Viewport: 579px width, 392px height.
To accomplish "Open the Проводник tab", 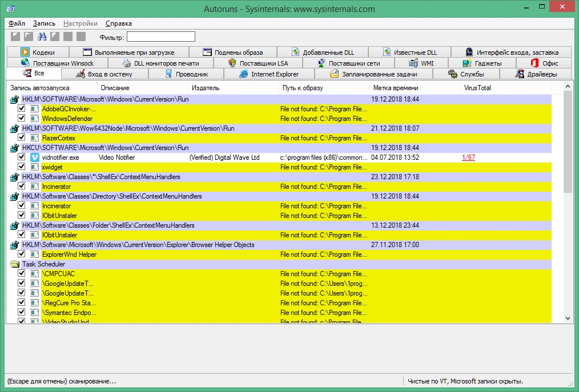I will pyautogui.click(x=186, y=74).
